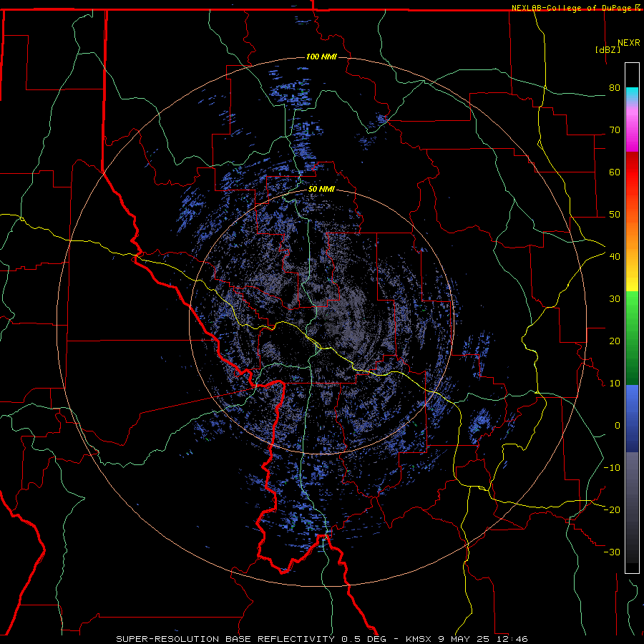Click the 0 dBZ scale value
Image resolution: width=644 pixels, height=644 pixels.
coord(618,426)
